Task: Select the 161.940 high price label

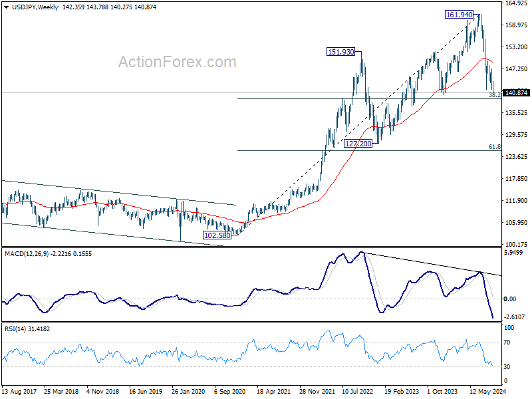Action: click(459, 15)
